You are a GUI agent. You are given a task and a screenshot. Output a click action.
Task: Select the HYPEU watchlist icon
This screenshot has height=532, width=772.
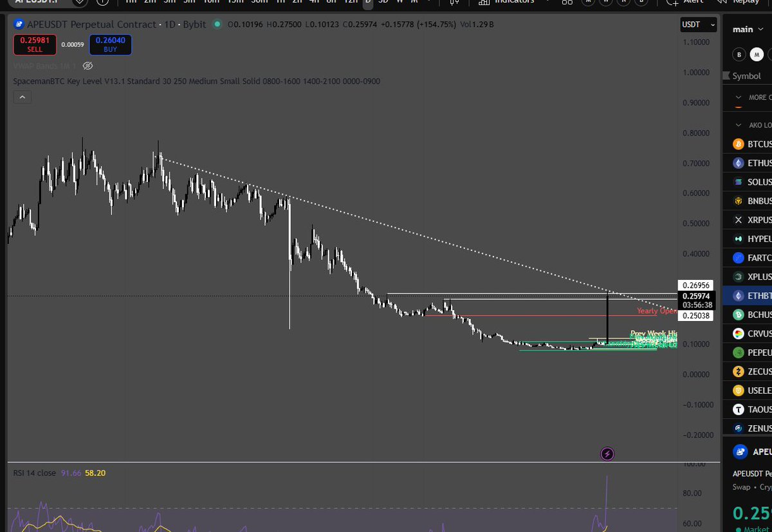[x=739, y=239]
